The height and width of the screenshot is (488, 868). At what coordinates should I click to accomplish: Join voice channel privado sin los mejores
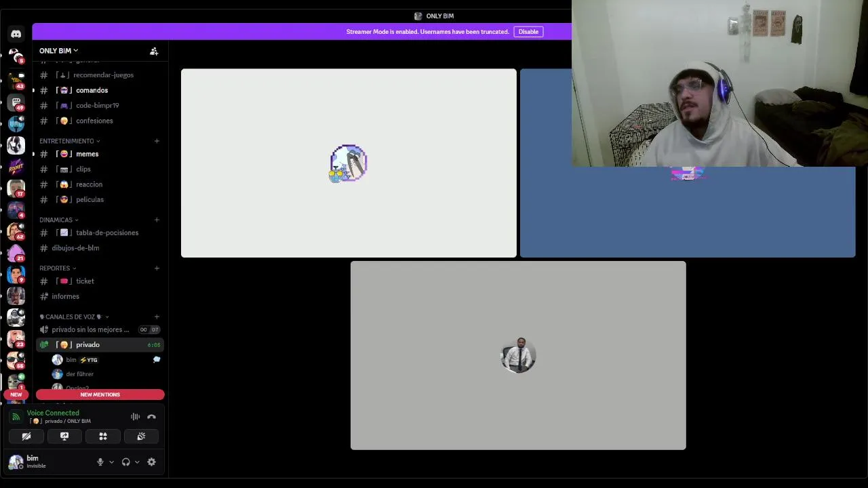coord(99,329)
